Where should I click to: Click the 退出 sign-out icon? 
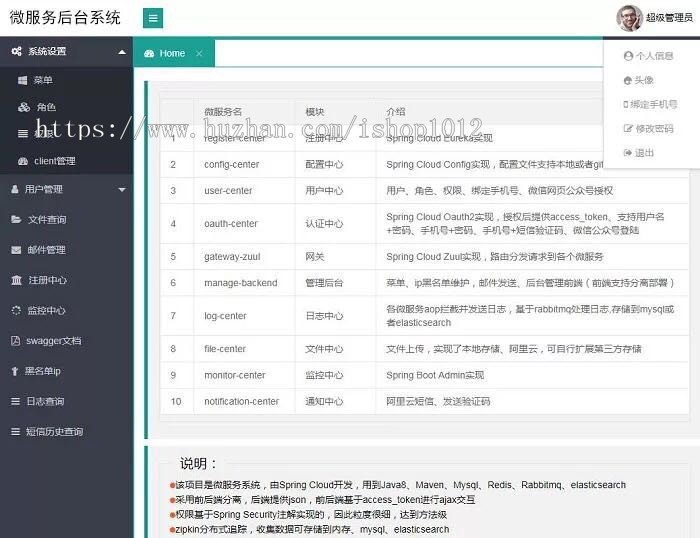tap(628, 153)
